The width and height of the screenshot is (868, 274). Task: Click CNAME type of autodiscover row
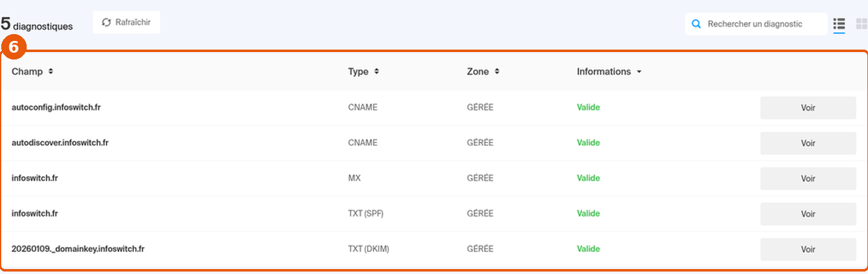coord(363,143)
